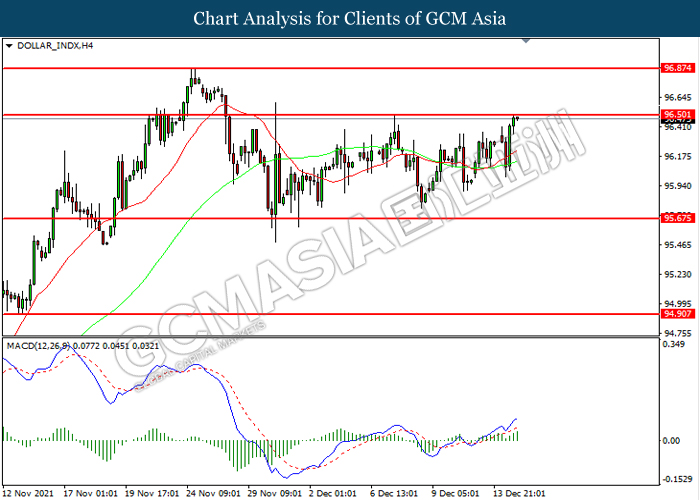Click the 96.874 resistance price label

678,68
